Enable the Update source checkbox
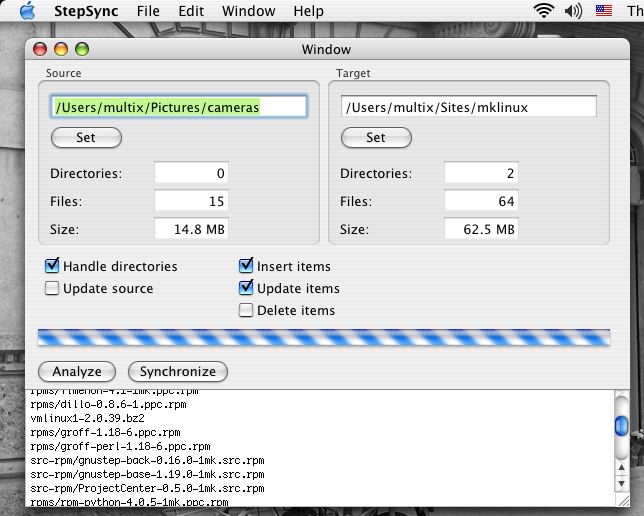 52,288
